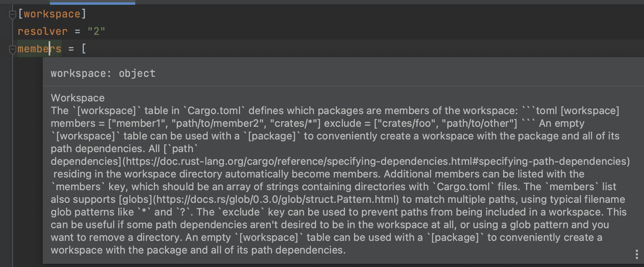Place cursor on the resolver key
This screenshot has width=644, height=267.
point(42,31)
